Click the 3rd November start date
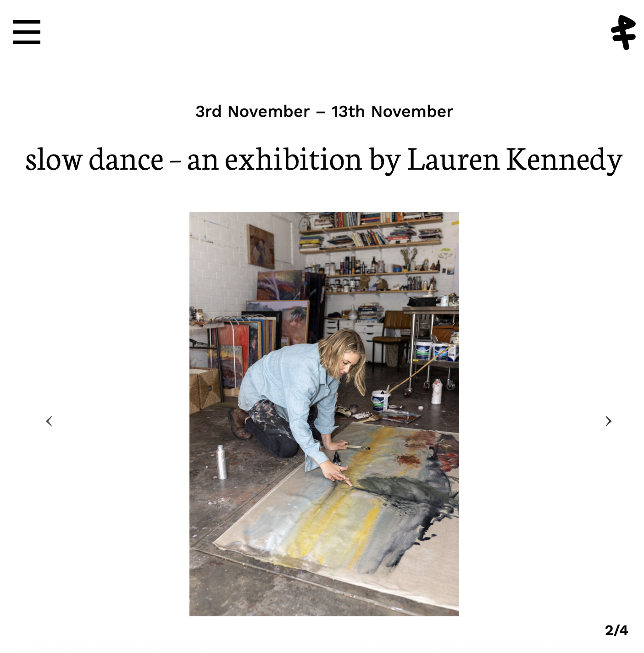Screen dimensions: 644x653 click(x=253, y=111)
